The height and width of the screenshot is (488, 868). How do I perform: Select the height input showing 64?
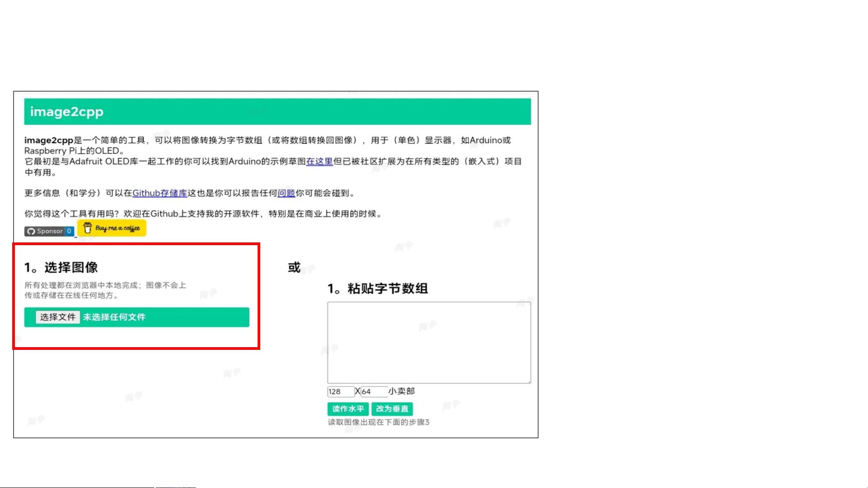point(375,391)
